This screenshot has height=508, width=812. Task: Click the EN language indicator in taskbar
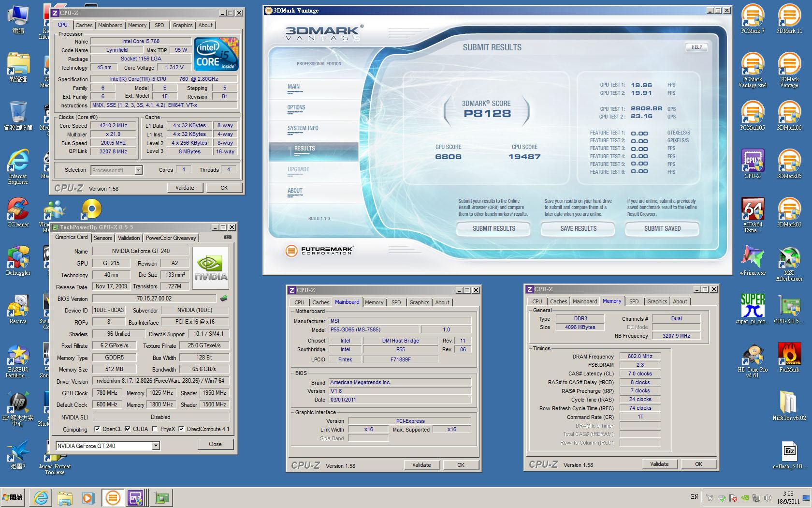coord(694,497)
